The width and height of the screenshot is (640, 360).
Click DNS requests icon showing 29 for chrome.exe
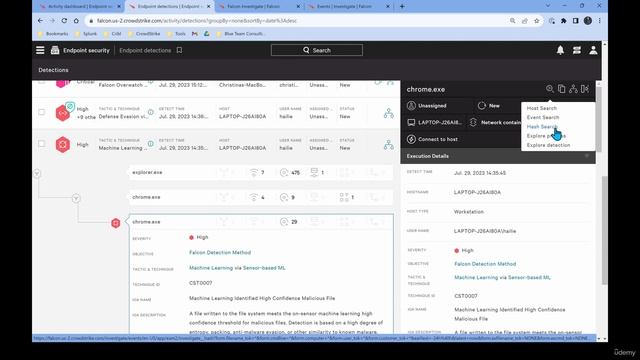284,222
